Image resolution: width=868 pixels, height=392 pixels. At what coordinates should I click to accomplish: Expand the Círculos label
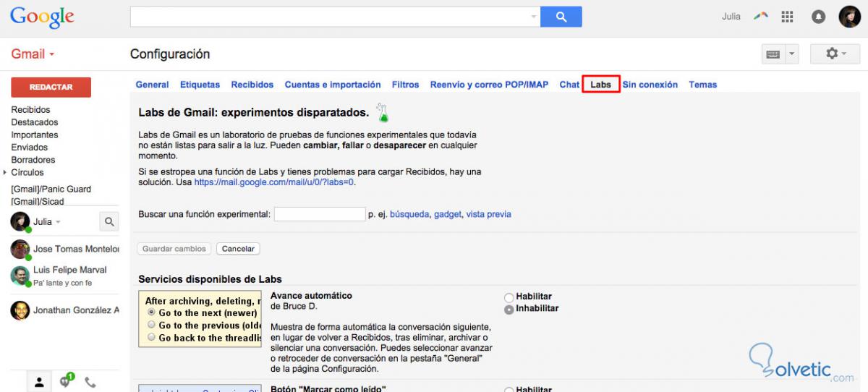pyautogui.click(x=6, y=172)
